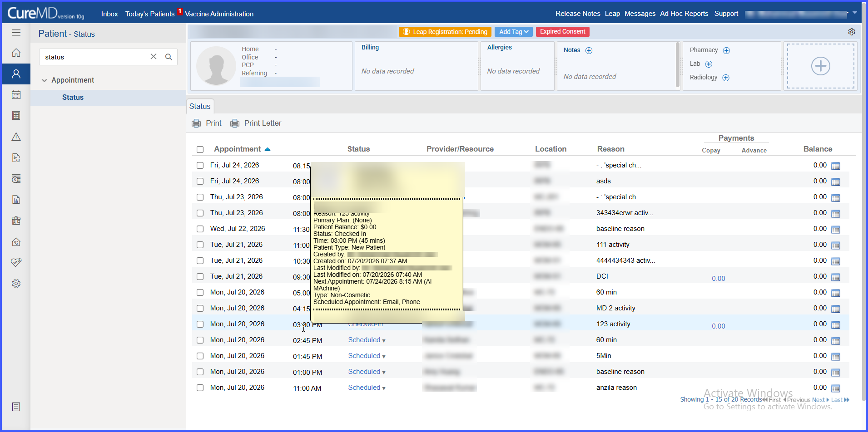Click the patient header scrollbar

tap(678, 64)
